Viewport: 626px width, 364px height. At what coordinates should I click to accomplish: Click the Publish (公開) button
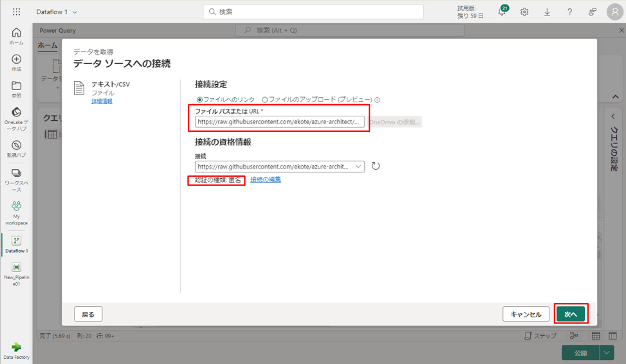click(x=581, y=353)
